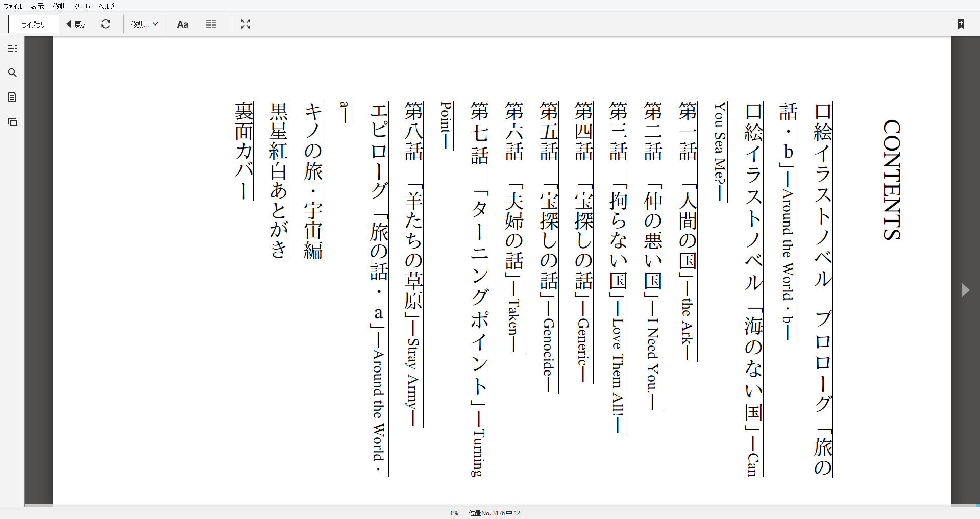Open the 移動 menu in menu bar
980x519 pixels.
tap(59, 6)
